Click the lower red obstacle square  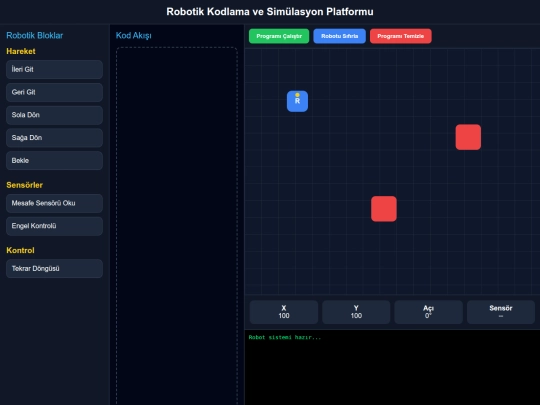coord(384,209)
